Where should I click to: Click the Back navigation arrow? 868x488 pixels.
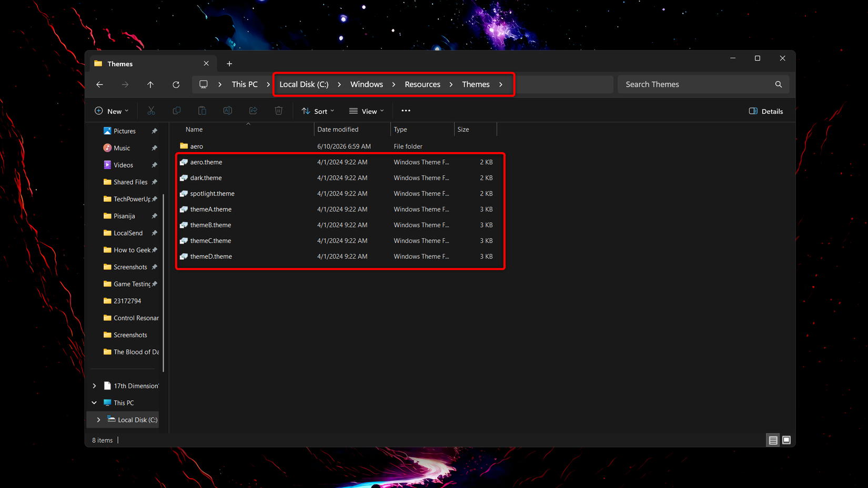point(99,85)
